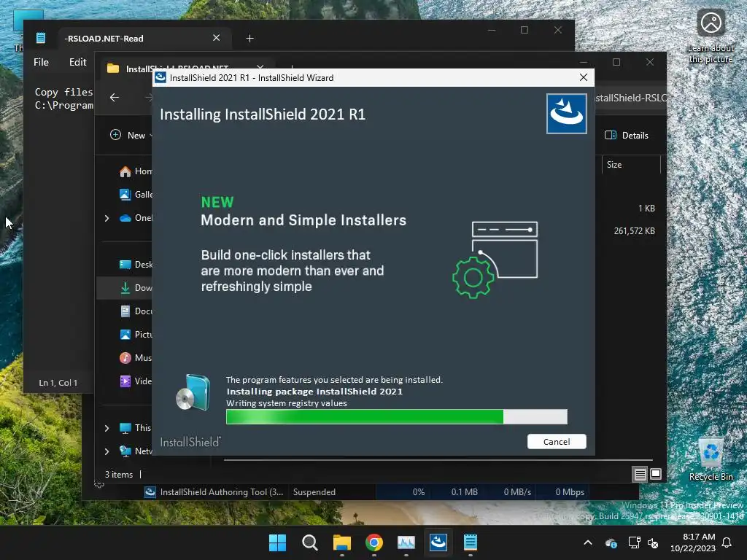
Task: Click the InstallShield logo in the wizard header
Action: click(x=566, y=113)
